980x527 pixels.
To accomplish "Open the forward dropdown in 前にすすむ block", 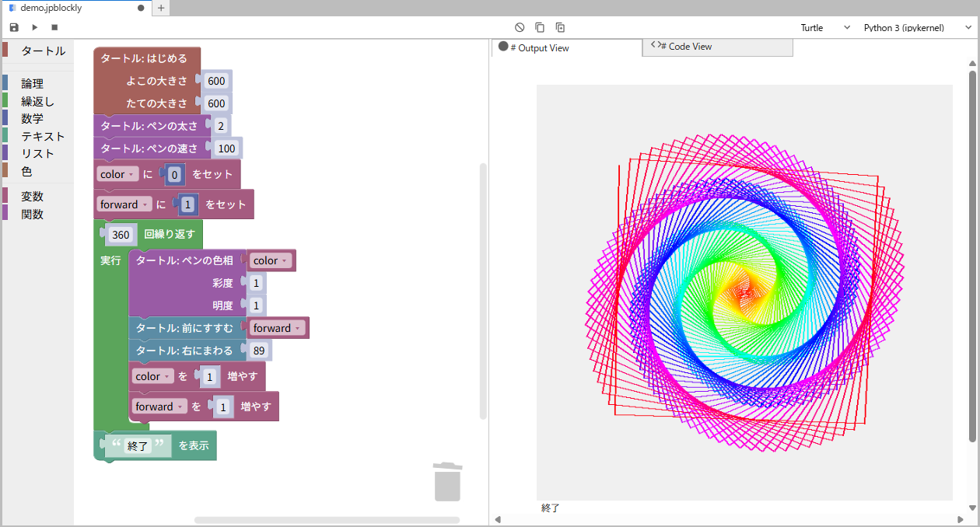I will coord(277,327).
